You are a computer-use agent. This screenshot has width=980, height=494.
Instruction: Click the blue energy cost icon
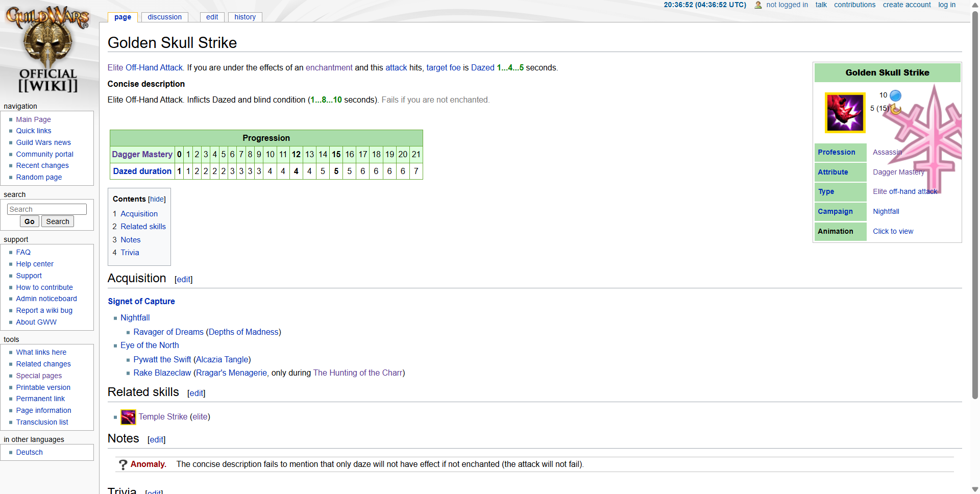[895, 95]
